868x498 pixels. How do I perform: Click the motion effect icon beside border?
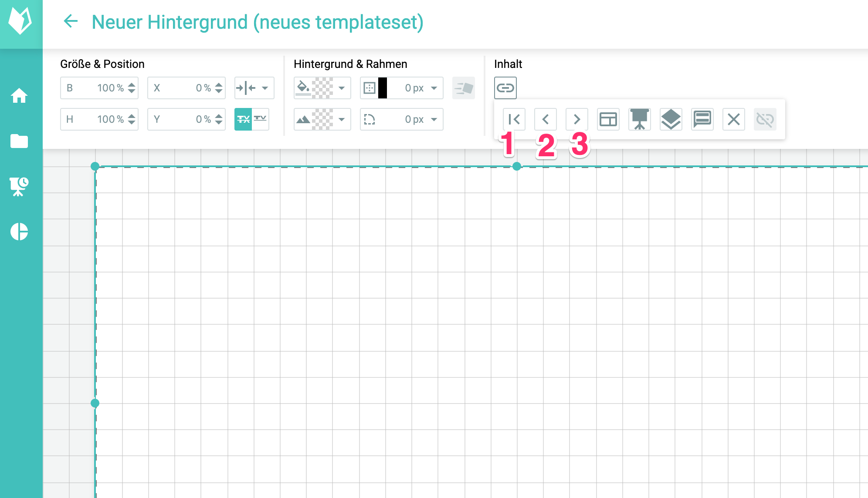coord(464,88)
